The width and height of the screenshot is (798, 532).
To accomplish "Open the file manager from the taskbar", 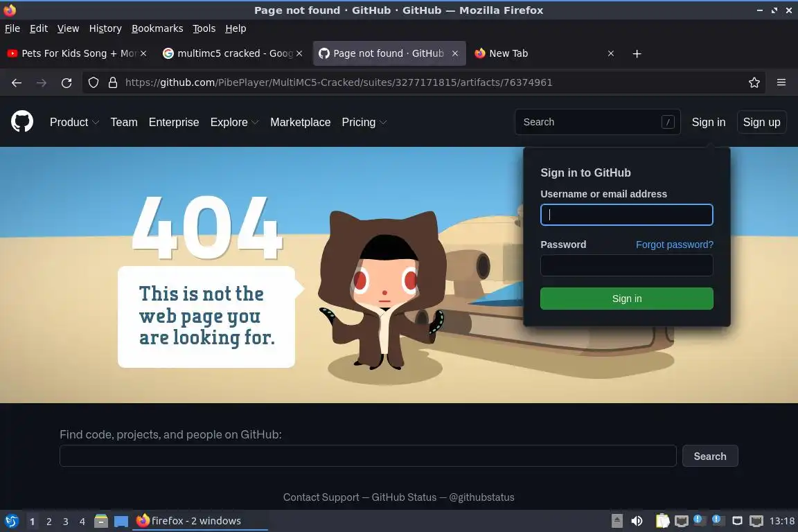I will pyautogui.click(x=100, y=521).
